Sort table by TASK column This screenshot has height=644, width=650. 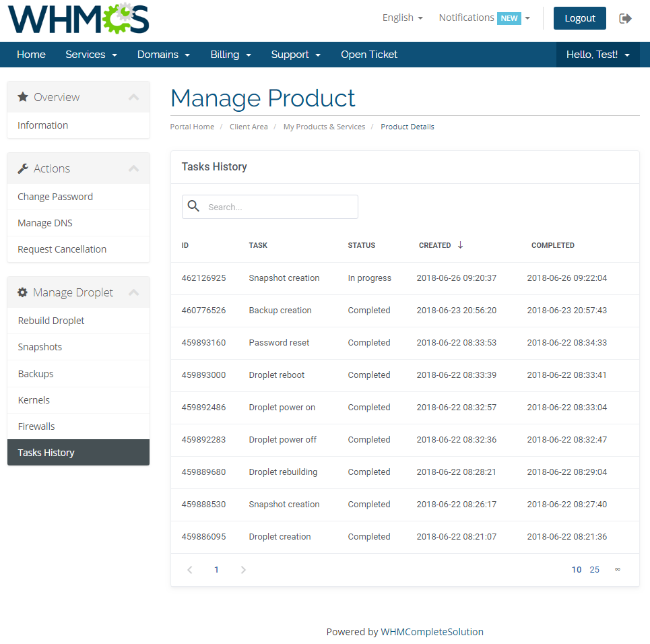[258, 245]
